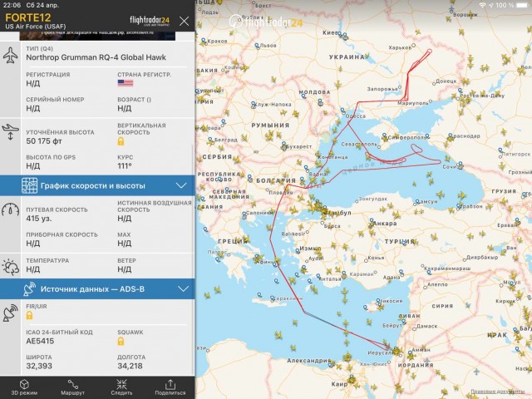Click the advertisement banner thumbnail under header
Viewport: 532px width, 399px height.
pyautogui.click(x=97, y=36)
